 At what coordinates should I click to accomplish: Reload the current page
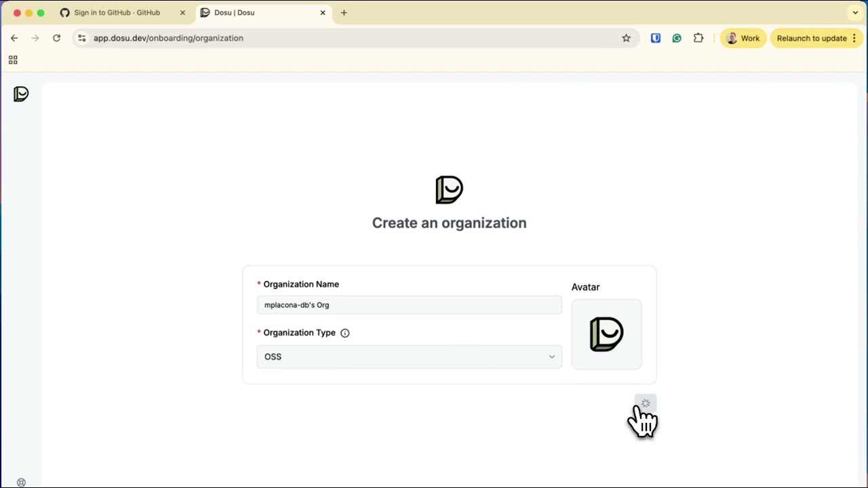click(57, 38)
